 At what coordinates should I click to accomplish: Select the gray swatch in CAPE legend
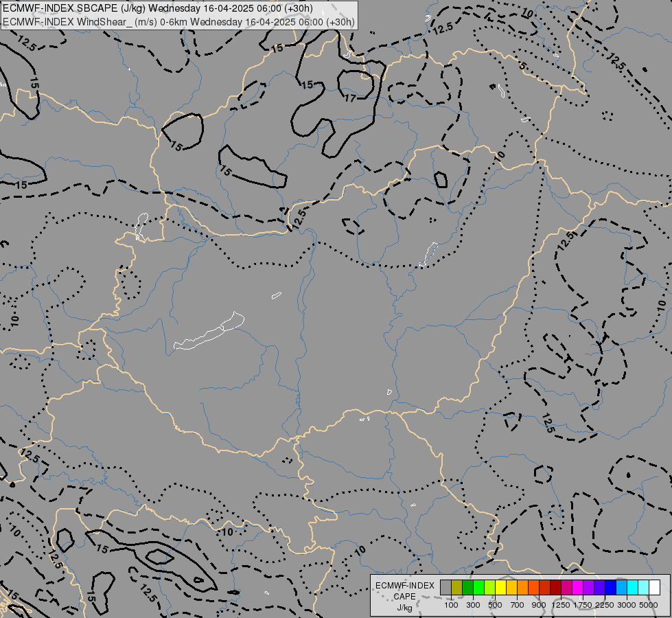[445, 587]
